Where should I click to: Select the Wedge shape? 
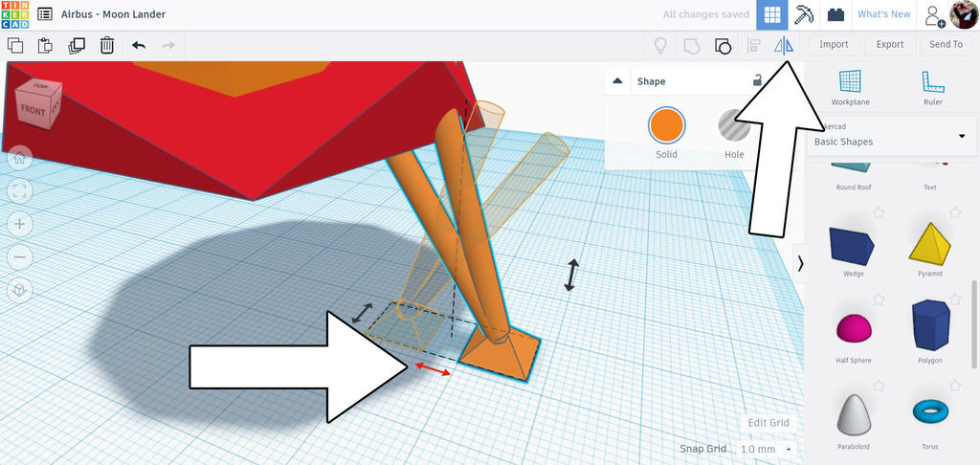click(x=853, y=245)
